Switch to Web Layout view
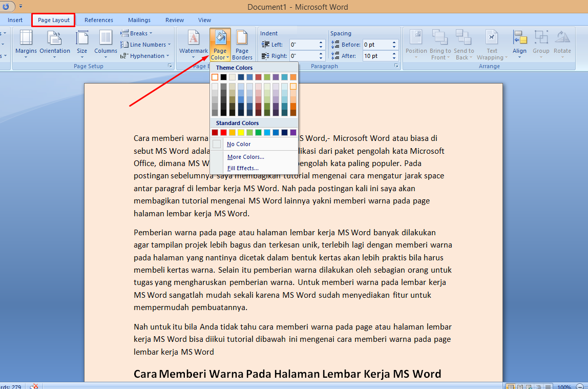This screenshot has width=588, height=389. tap(529, 387)
